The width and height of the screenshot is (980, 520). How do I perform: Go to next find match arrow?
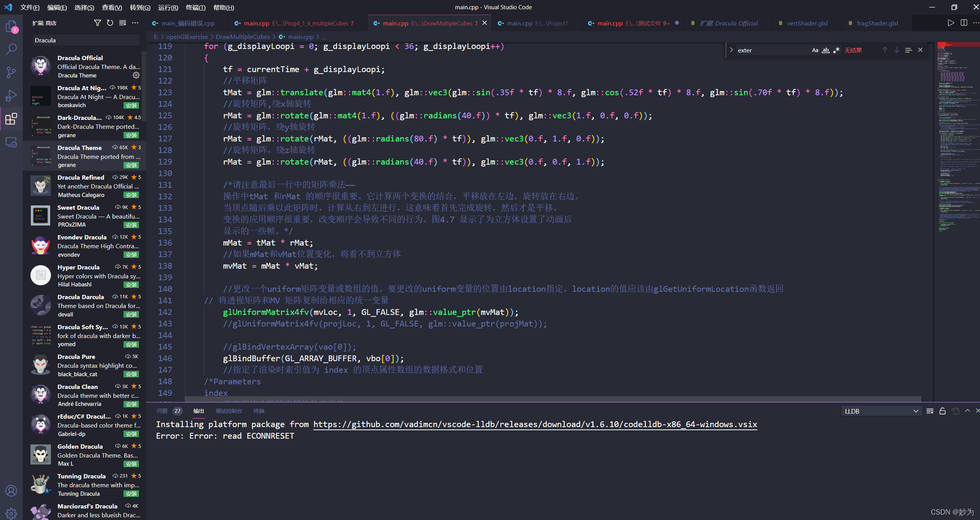point(897,50)
